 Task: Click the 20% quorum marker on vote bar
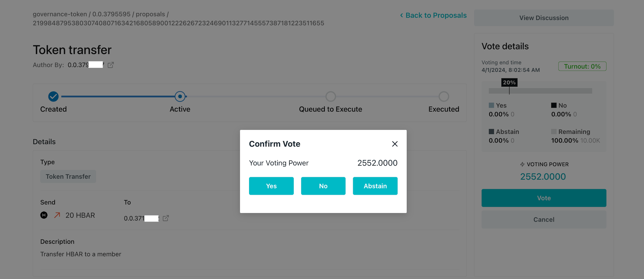coord(509,83)
